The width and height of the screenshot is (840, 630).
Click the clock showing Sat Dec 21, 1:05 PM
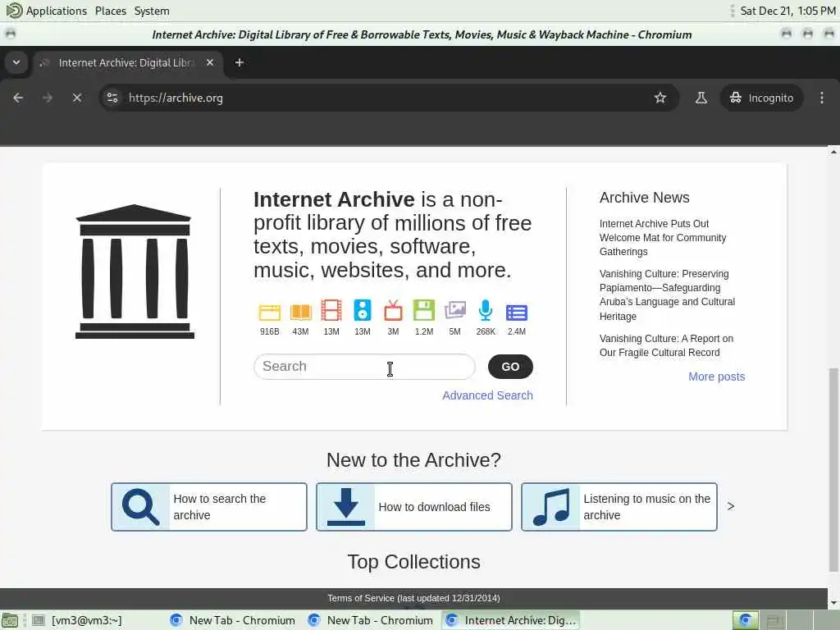[787, 11]
